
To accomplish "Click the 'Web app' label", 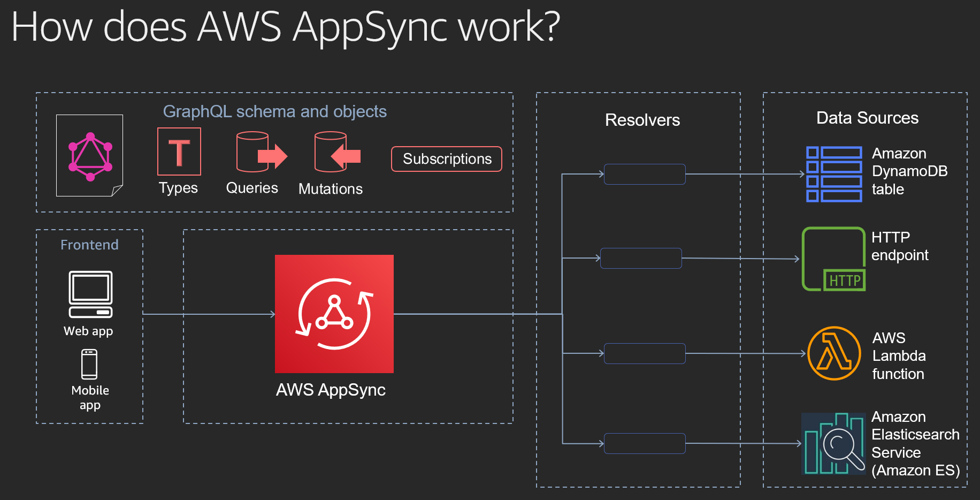I will [88, 331].
